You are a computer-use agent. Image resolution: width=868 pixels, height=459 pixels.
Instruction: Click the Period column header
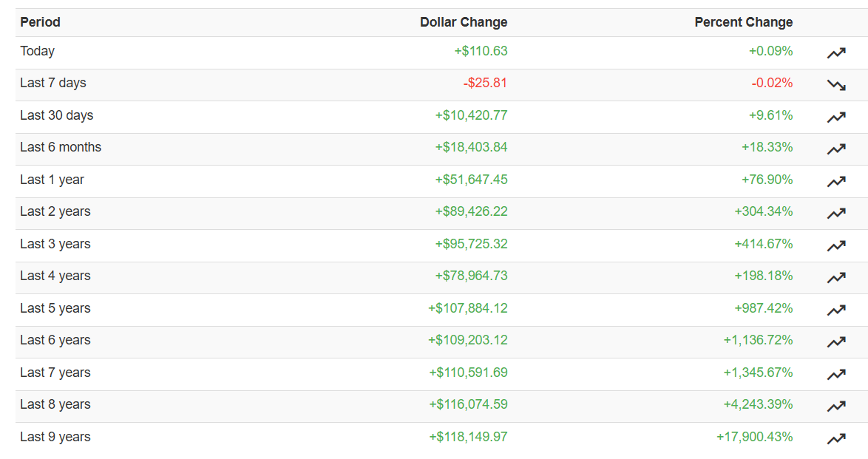tap(41, 22)
